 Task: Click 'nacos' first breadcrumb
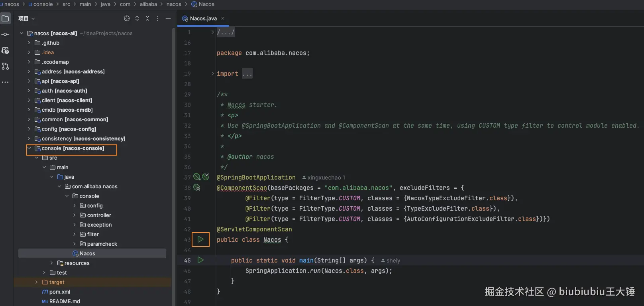point(12,4)
